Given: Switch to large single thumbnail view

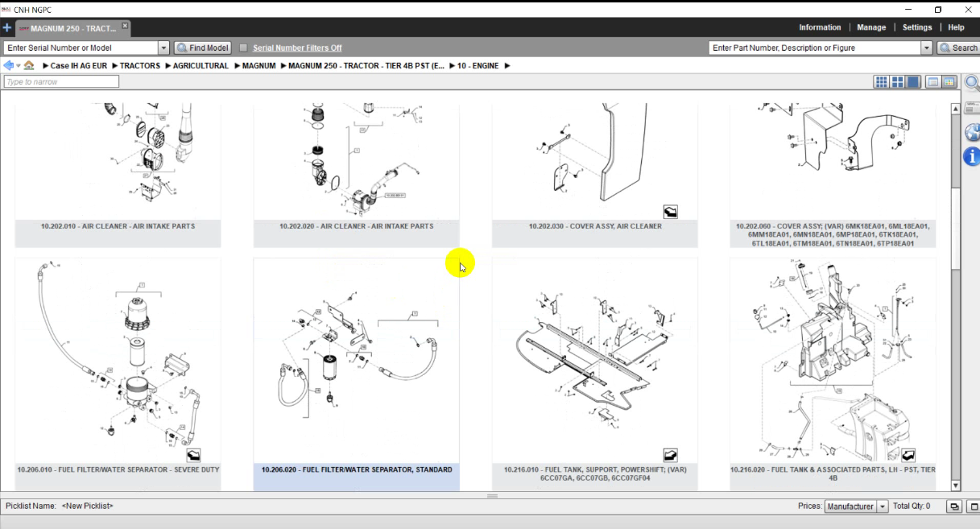Looking at the screenshot, I should [x=913, y=82].
